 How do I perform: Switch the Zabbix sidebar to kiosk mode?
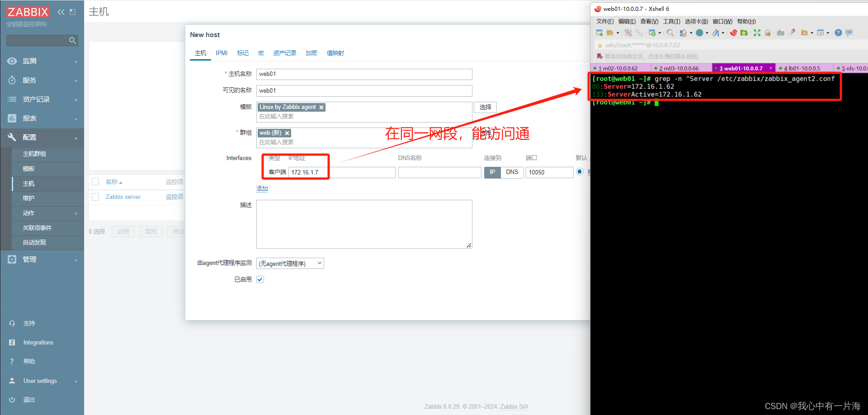[73, 12]
